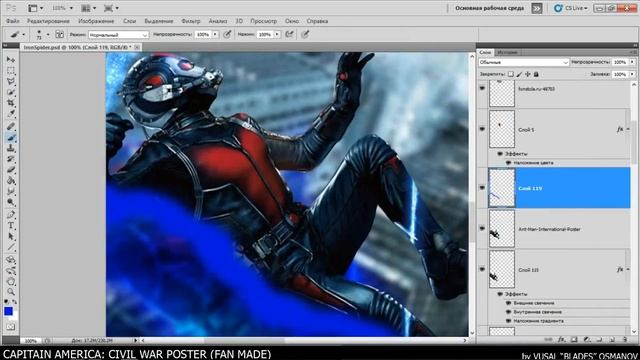Screen dimensions: 640x360
Task: Select the Zoom tool in the toolbox
Action: click(x=11, y=292)
